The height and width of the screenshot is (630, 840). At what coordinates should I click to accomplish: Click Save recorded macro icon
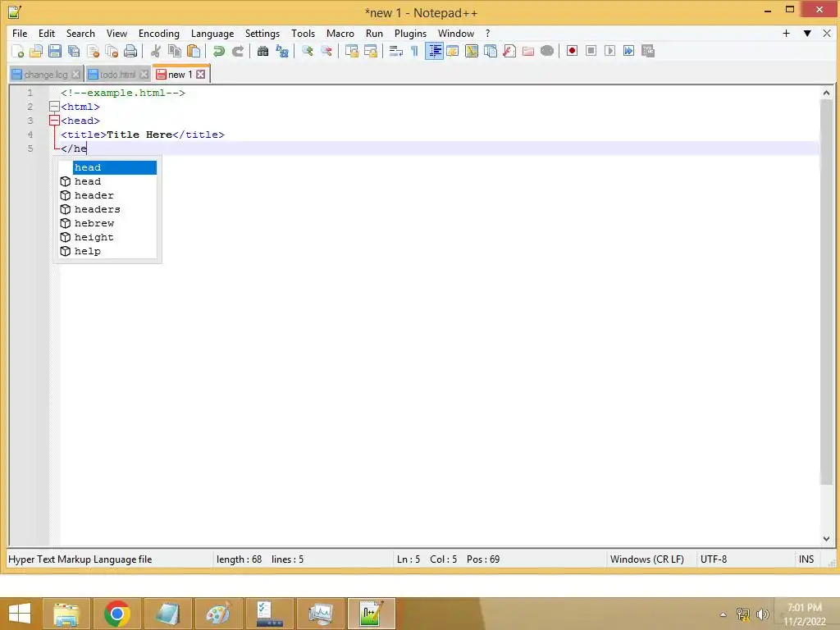(648, 51)
